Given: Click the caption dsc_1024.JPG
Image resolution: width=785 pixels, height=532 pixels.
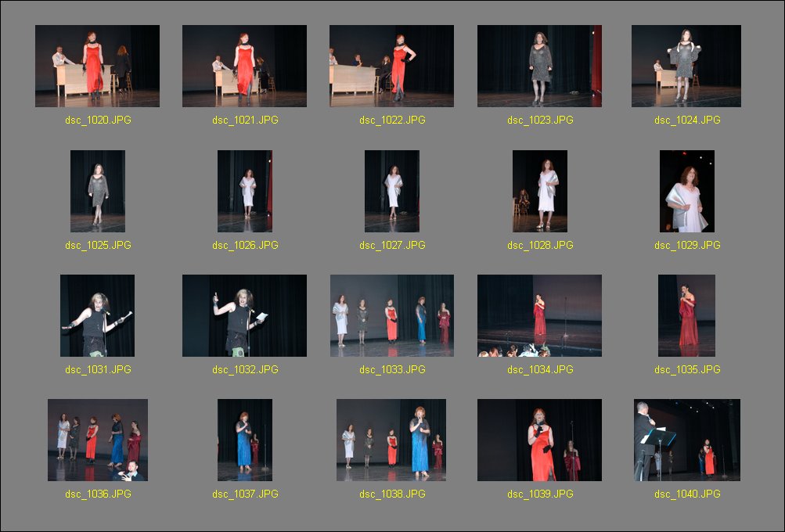Looking at the screenshot, I should click(687, 120).
